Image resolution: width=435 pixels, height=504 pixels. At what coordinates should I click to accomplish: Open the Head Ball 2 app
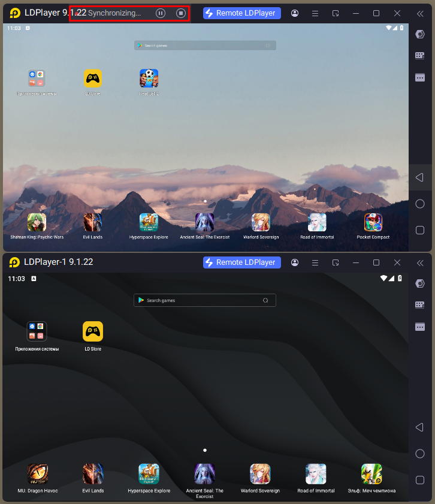(149, 79)
